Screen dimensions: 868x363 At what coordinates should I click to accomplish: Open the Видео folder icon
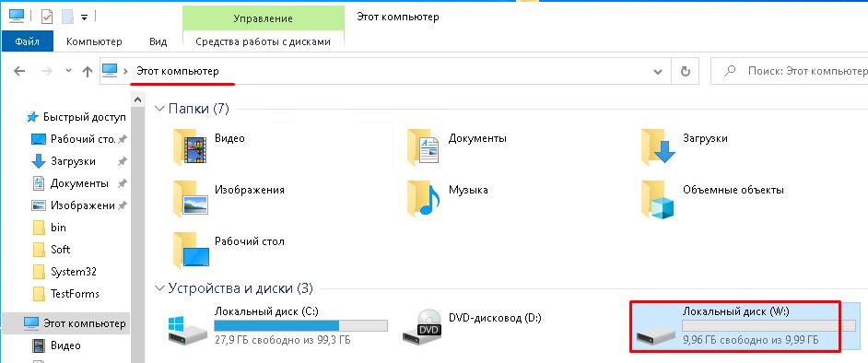point(191,146)
